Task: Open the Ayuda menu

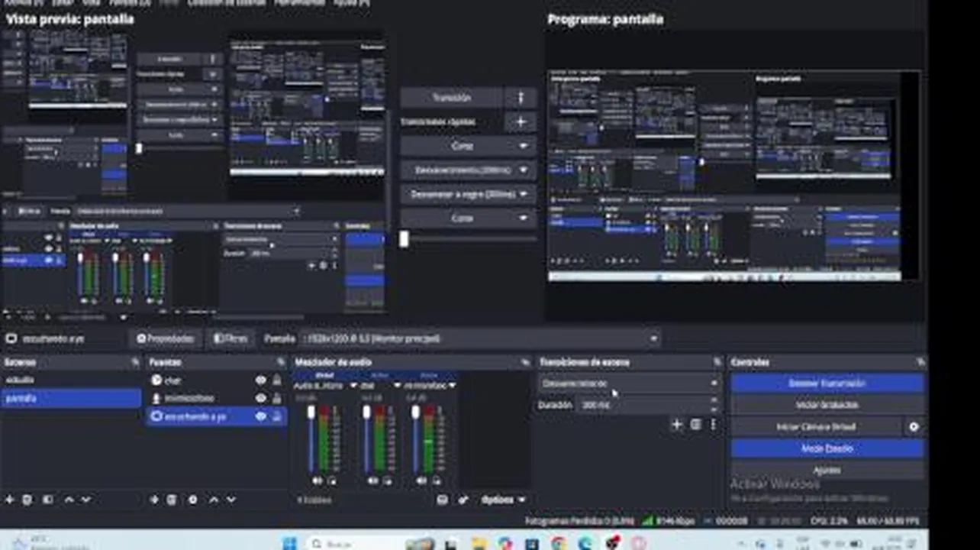Action: point(351,3)
